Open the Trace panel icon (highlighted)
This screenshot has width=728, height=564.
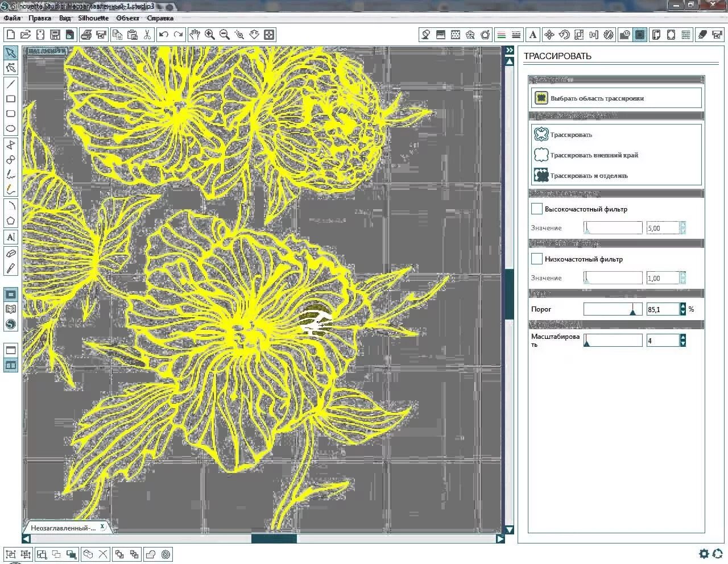click(x=640, y=35)
